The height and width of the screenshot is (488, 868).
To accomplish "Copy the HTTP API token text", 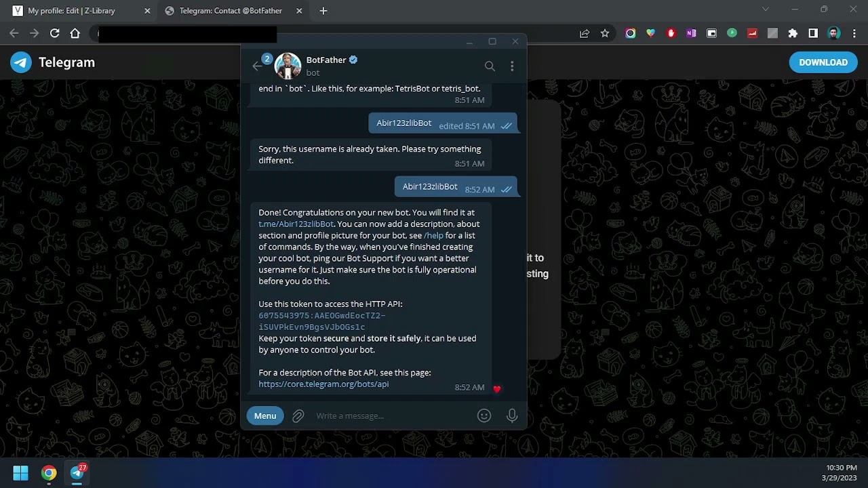I will [322, 321].
